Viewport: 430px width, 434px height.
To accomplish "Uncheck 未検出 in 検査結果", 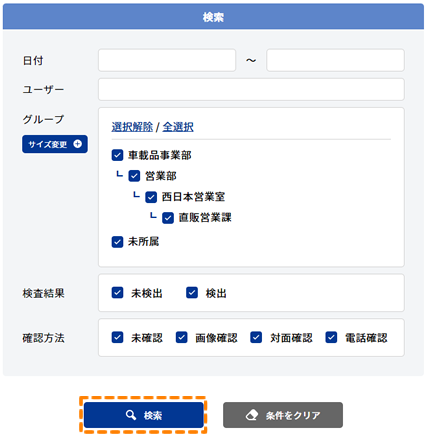I will (x=117, y=293).
